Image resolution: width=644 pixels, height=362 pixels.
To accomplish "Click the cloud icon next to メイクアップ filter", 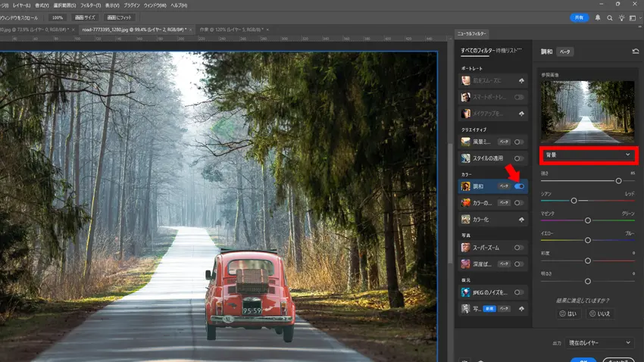I will (520, 114).
